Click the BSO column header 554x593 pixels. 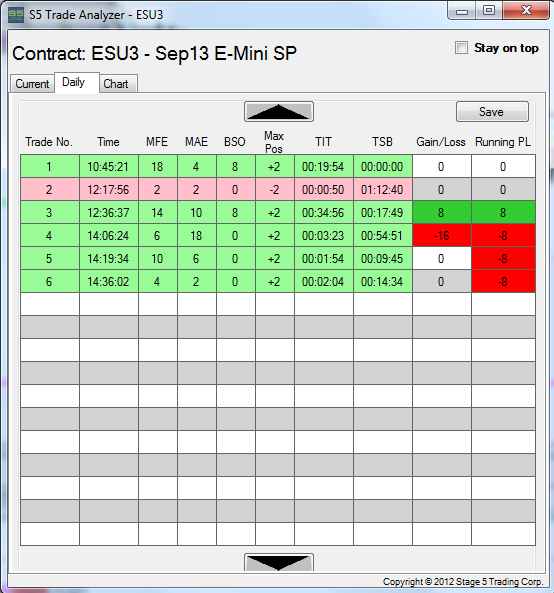(235, 142)
